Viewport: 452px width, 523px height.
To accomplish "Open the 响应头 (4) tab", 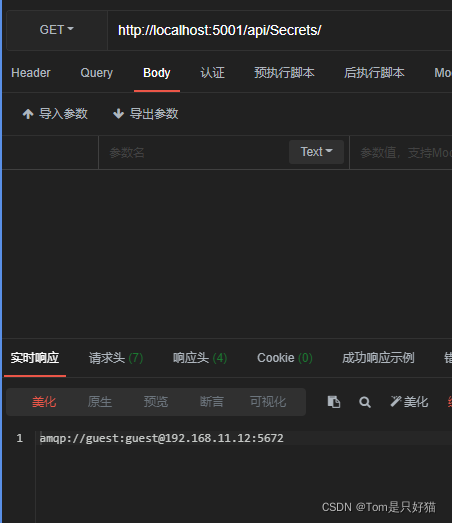I will (x=200, y=358).
